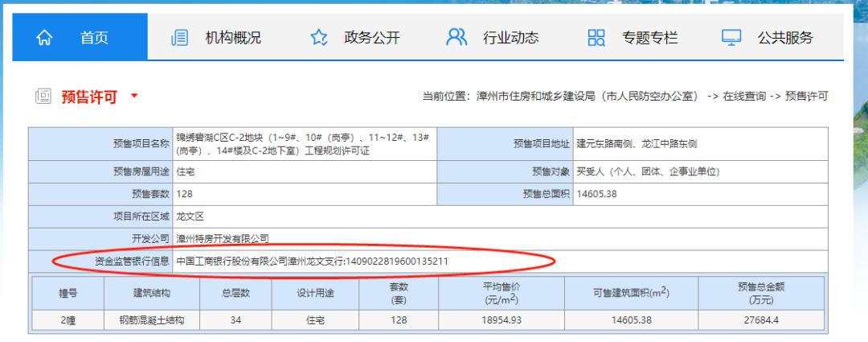
Task: Open the 专题专栏 menu item
Action: (650, 38)
